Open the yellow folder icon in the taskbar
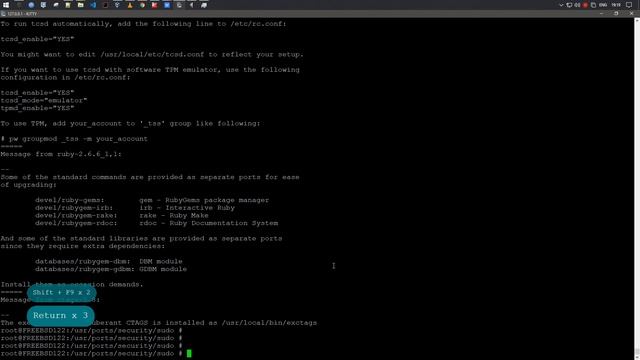The height and width of the screenshot is (360, 640). click(80, 5)
